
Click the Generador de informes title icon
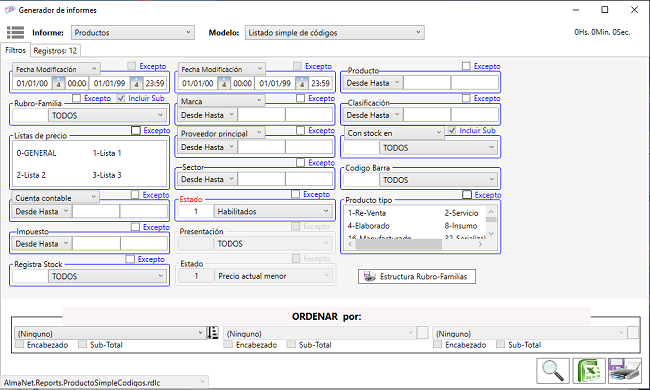point(10,10)
